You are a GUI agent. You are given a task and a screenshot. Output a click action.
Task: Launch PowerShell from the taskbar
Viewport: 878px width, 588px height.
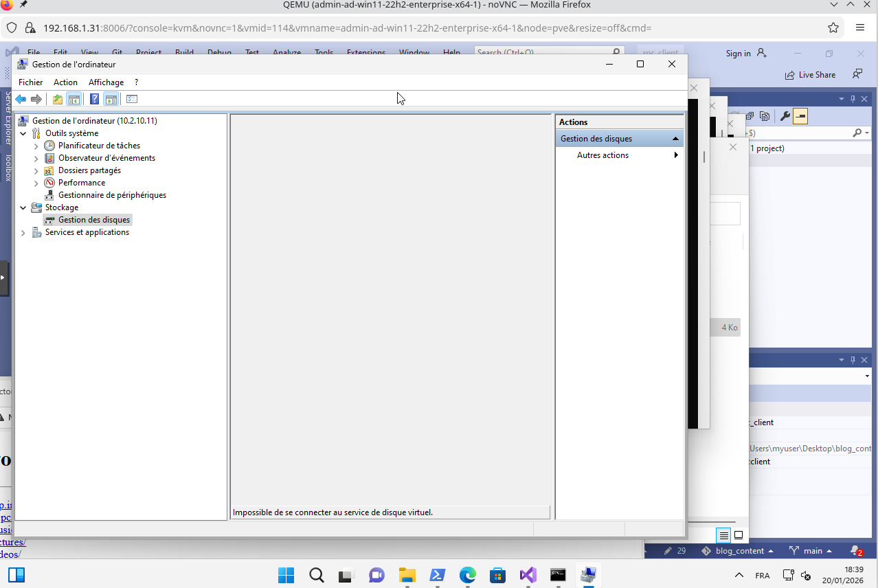click(438, 575)
